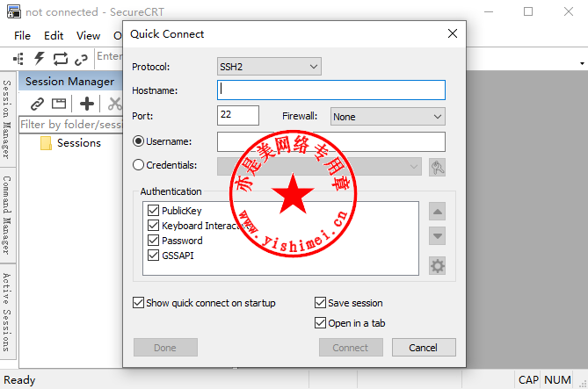Uncheck the Keyboard Interactive checkbox
The height and width of the screenshot is (389, 588).
click(x=153, y=226)
